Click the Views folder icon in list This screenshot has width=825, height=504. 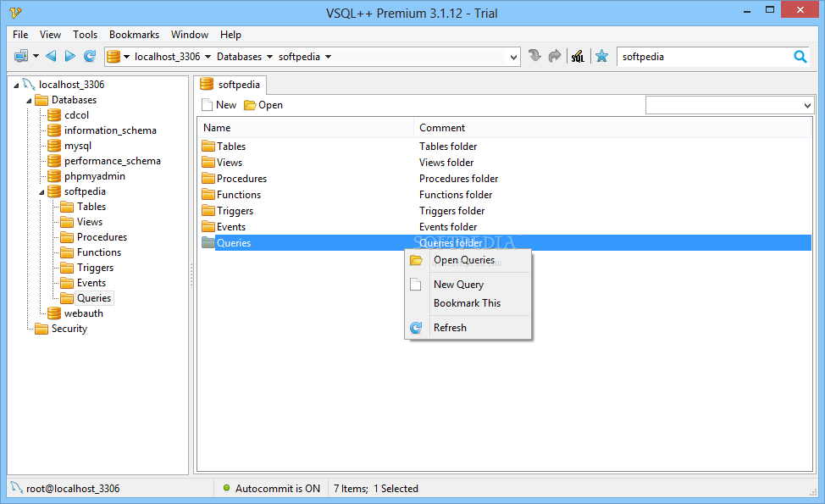pyautogui.click(x=208, y=162)
